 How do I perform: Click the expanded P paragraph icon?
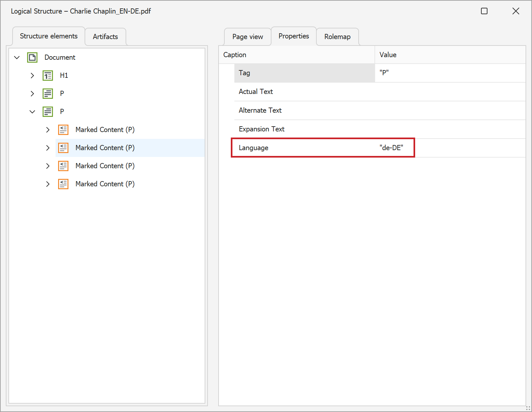48,112
